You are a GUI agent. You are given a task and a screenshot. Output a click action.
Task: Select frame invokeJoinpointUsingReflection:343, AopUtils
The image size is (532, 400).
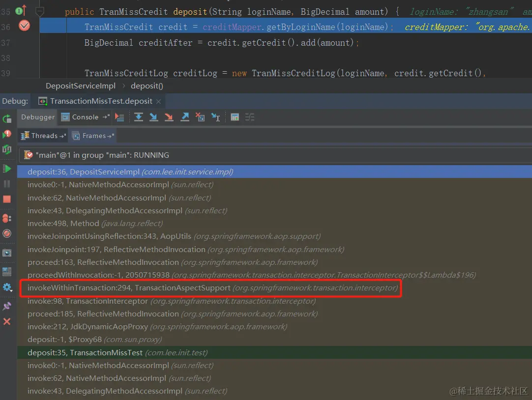coord(274,236)
